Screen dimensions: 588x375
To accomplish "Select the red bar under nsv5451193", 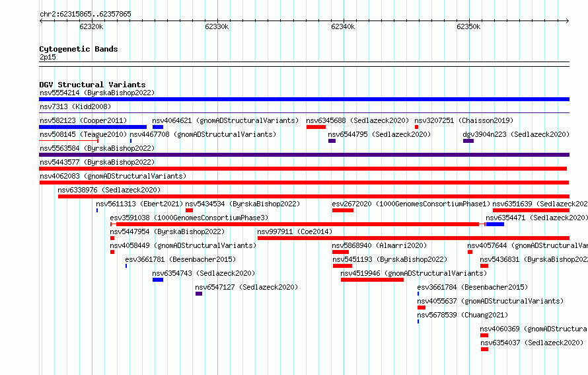I will (342, 266).
